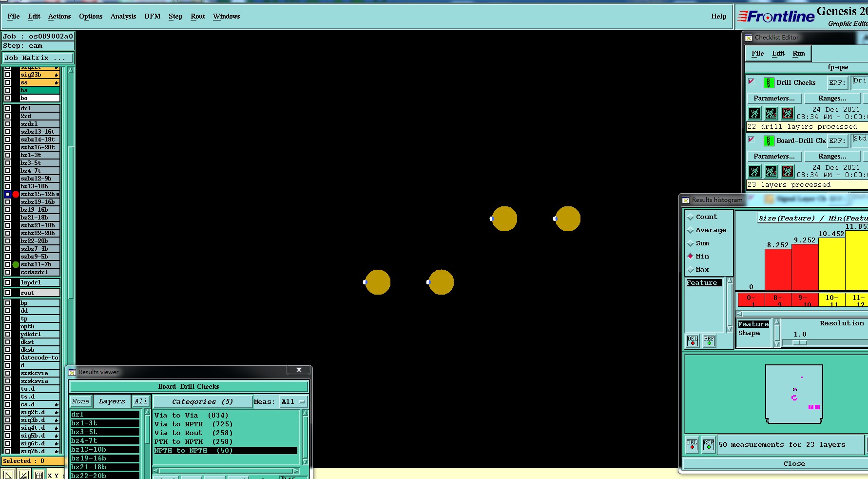The height and width of the screenshot is (479, 868).
Task: Run Drill Checks with first runner icon
Action: 754,114
